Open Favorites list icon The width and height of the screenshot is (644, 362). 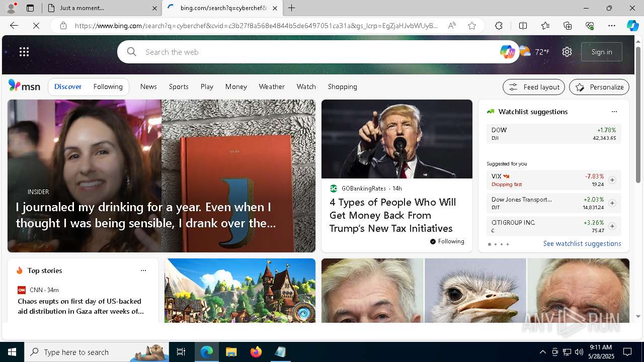[545, 26]
